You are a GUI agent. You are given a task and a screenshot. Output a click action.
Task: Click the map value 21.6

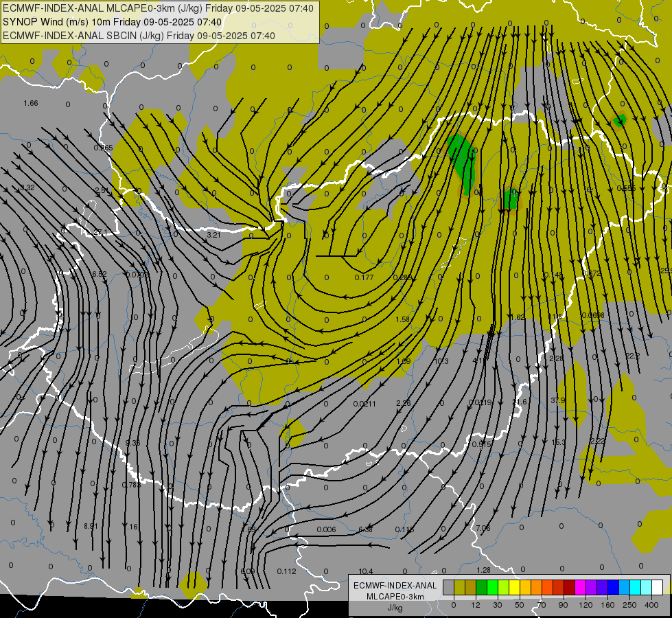(x=520, y=402)
